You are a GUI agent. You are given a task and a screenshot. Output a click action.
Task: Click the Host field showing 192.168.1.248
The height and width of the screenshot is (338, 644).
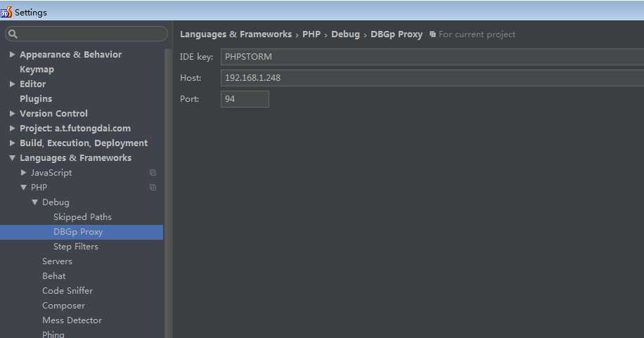point(432,77)
